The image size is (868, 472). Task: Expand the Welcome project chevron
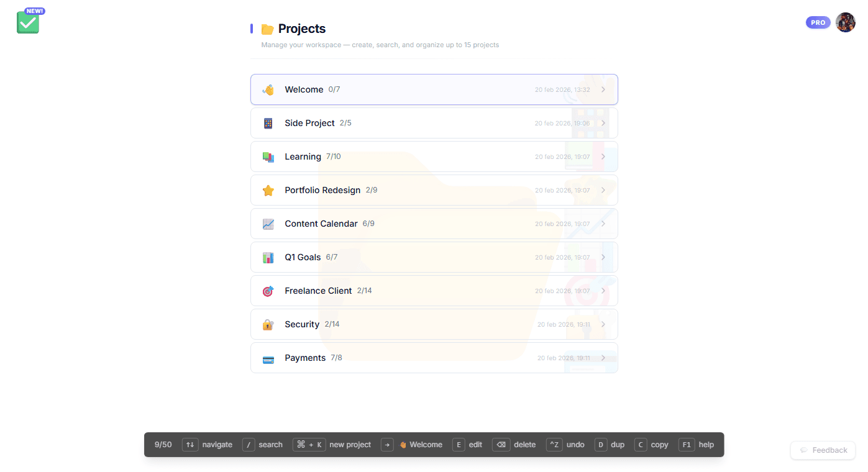[x=603, y=89]
